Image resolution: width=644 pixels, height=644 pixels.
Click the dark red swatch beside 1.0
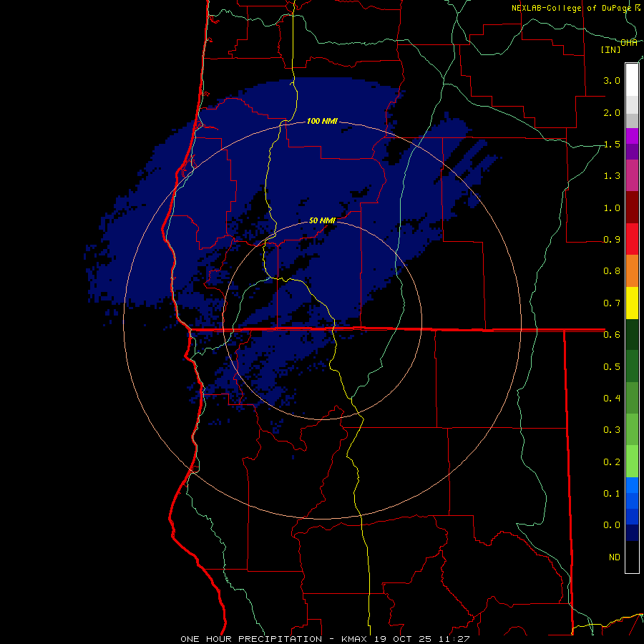click(632, 208)
